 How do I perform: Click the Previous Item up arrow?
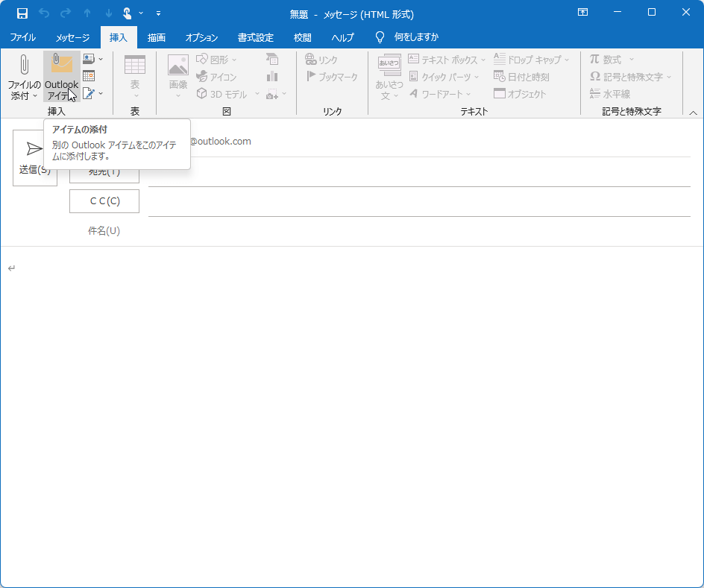point(87,13)
